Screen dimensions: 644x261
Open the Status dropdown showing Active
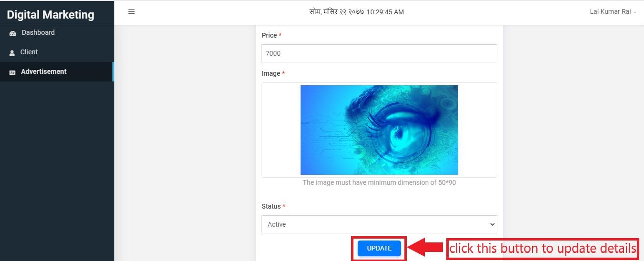(379, 224)
